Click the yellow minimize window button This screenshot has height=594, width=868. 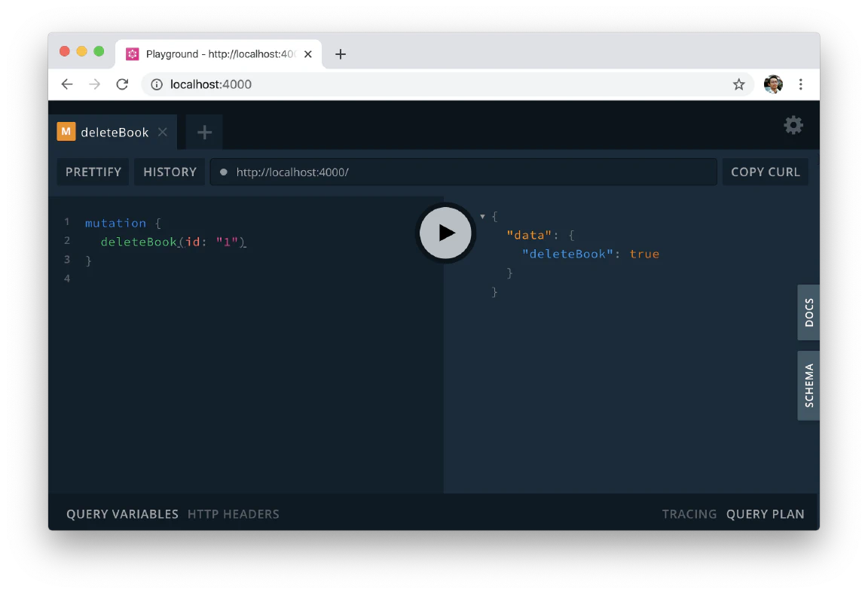point(82,51)
